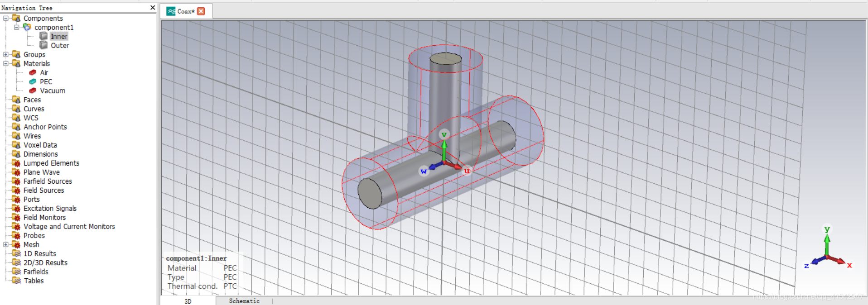Image resolution: width=868 pixels, height=305 pixels.
Task: Expand the Groups tree node
Action: coord(6,54)
